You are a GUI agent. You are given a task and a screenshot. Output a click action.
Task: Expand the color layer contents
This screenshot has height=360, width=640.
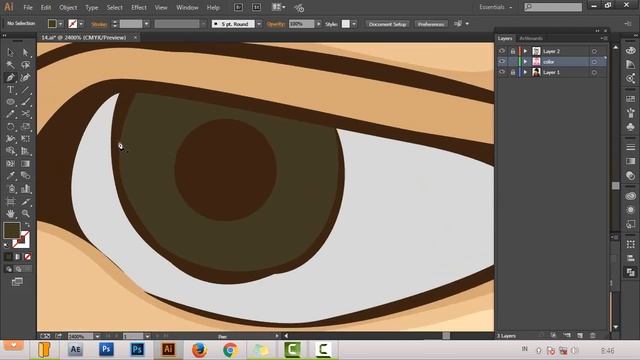526,62
